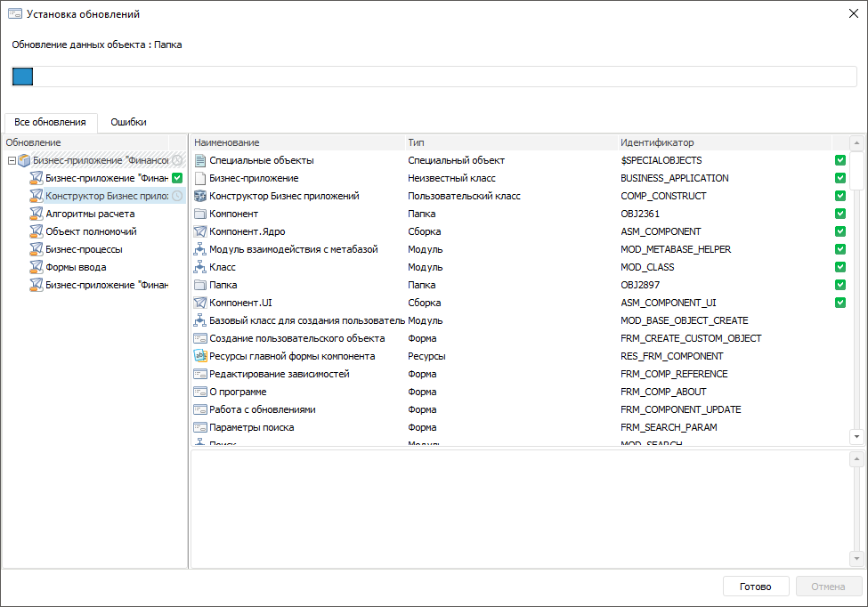The height and width of the screenshot is (607, 868).
Task: Click the Алгоритмы расчета tree icon
Action: (x=37, y=214)
